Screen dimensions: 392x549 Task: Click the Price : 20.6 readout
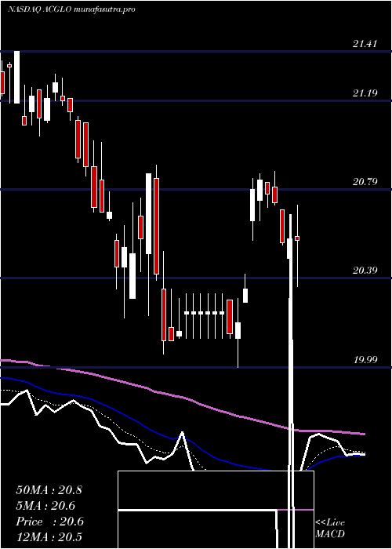pos(49,522)
